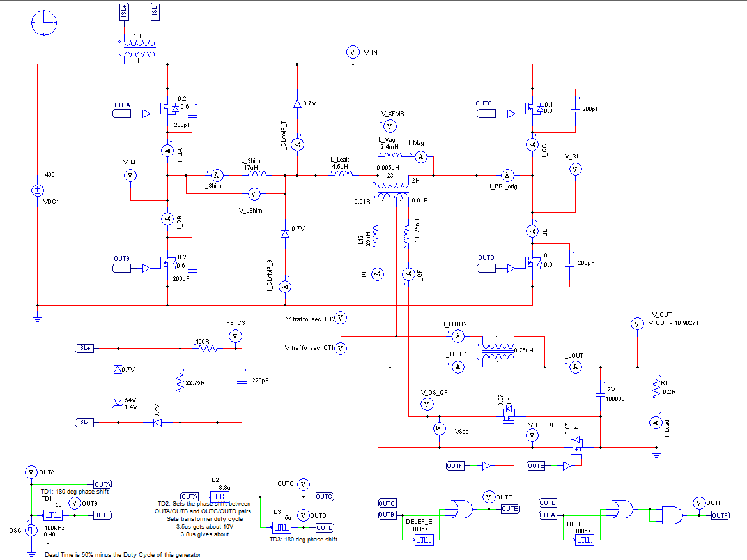Select the L_Leak 4.5uH inductor

[x=344, y=173]
